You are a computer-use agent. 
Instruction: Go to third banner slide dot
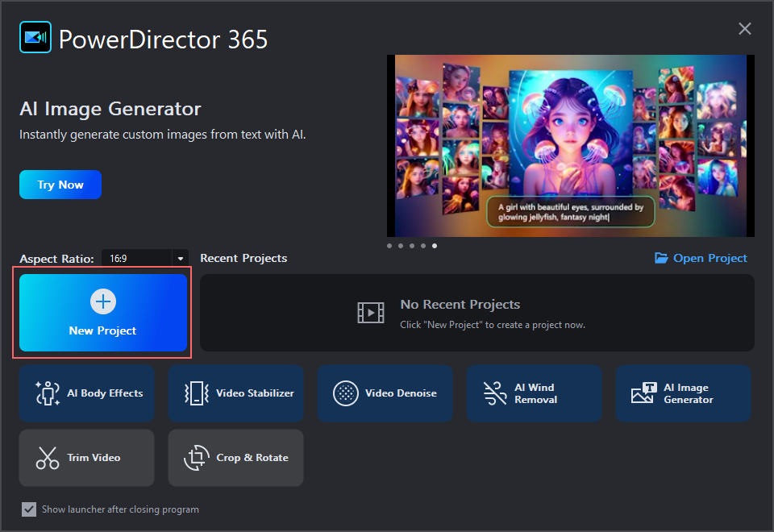point(412,246)
